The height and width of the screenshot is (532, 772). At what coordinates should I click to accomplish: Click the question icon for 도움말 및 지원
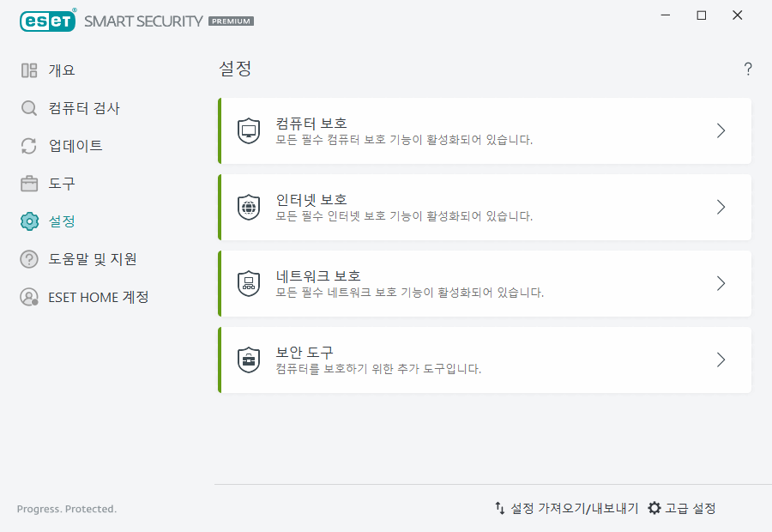coord(29,259)
